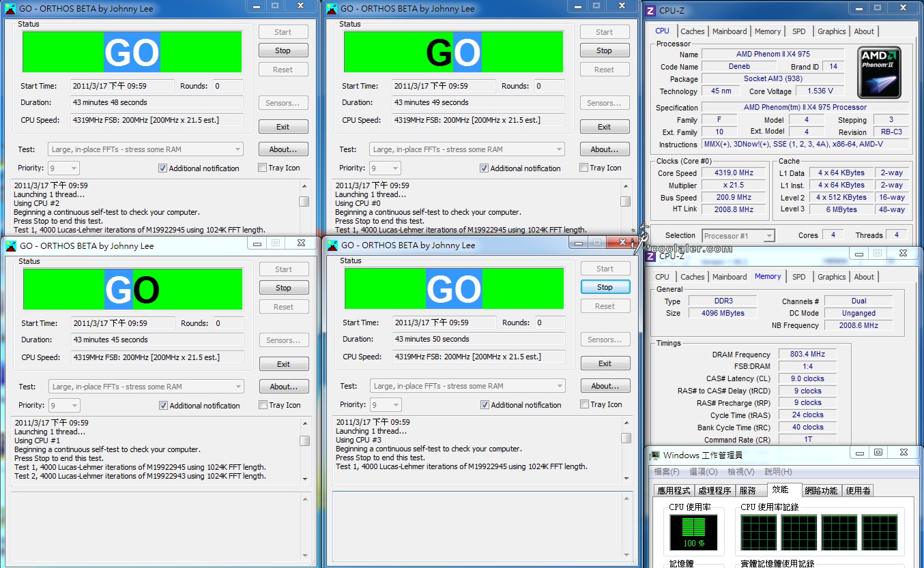
Task: Switch to Mainboard tab in the upper CPU-Z window
Action: click(x=730, y=31)
